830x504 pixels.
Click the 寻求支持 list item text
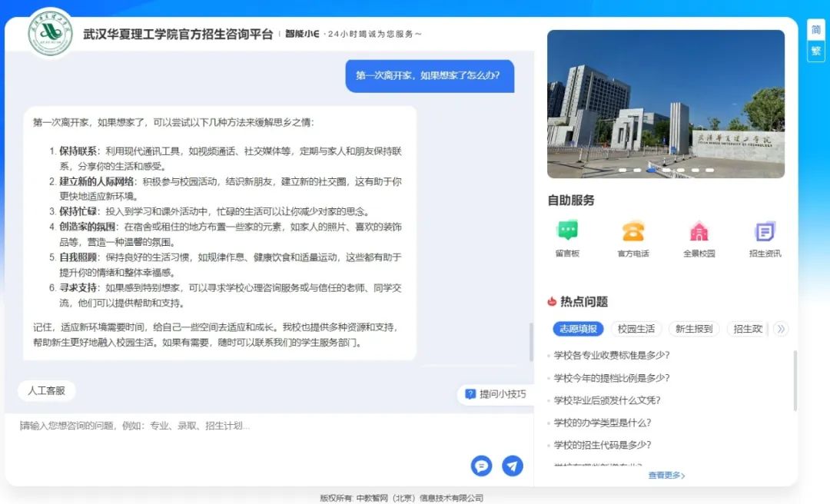[x=231, y=296]
